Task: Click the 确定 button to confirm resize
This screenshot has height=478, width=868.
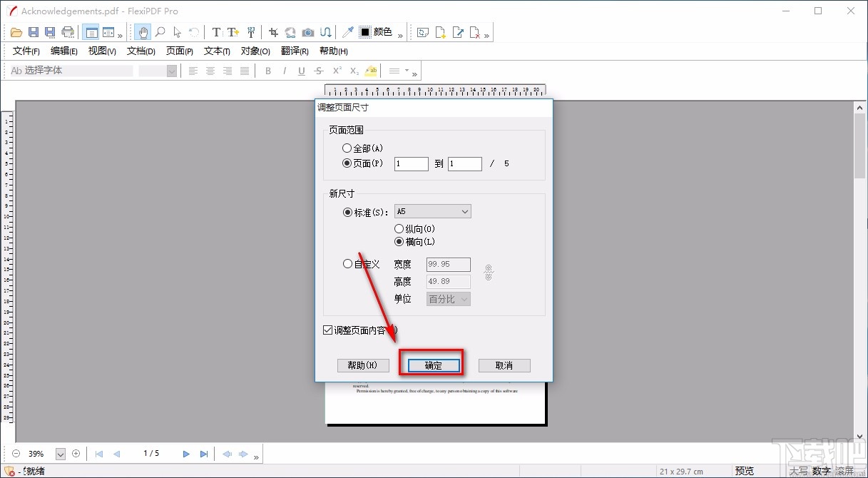Action: [x=432, y=365]
